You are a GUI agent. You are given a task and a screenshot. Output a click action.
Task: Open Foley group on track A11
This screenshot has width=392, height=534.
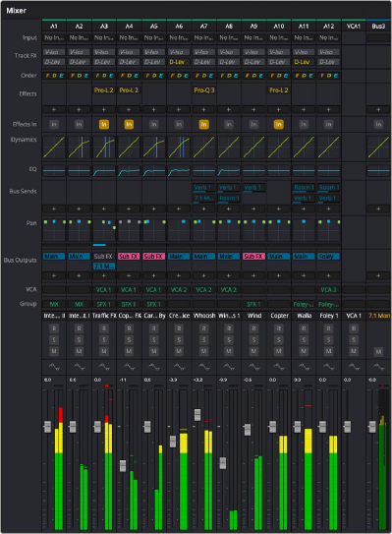click(304, 304)
